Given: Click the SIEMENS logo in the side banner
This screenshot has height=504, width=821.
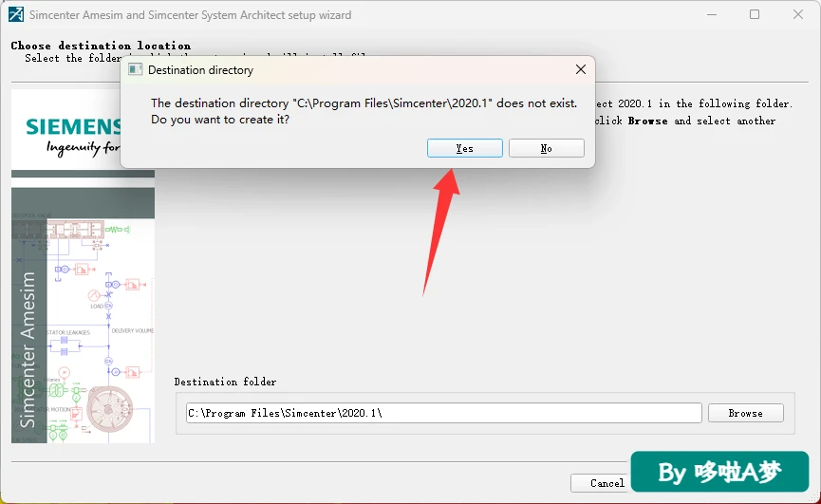Looking at the screenshot, I should click(73, 126).
